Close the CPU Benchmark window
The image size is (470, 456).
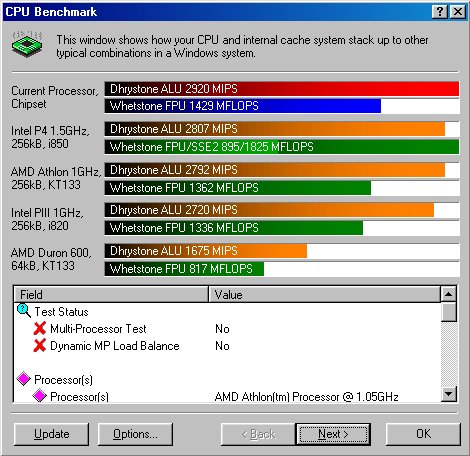tap(458, 12)
